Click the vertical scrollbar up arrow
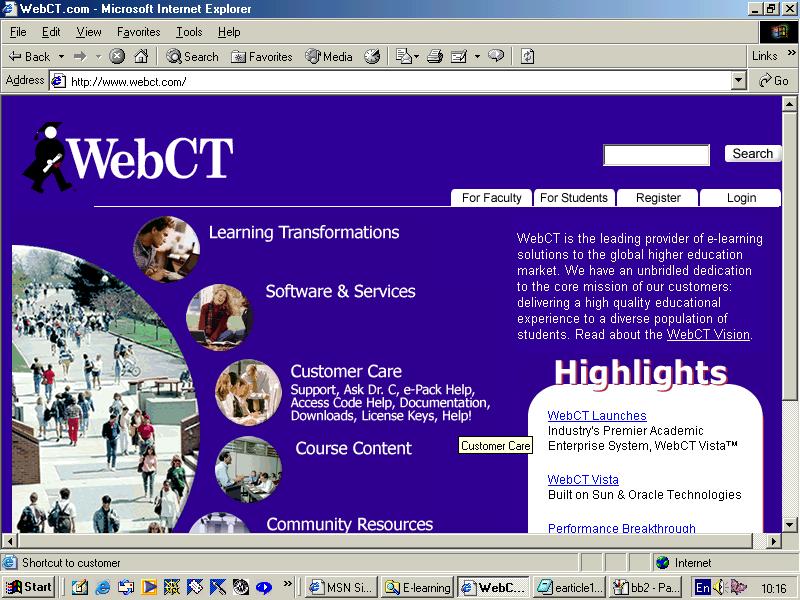The image size is (800, 600). 789,104
